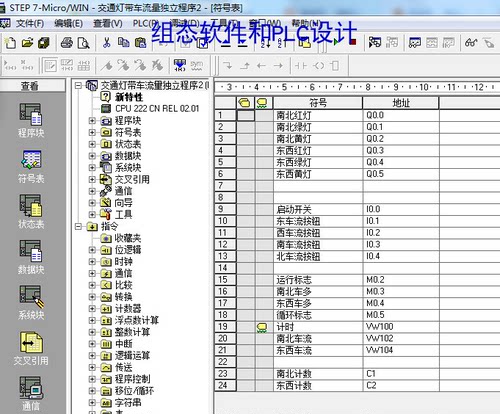
Task: Click the New project toolbar icon
Action: 10,43
